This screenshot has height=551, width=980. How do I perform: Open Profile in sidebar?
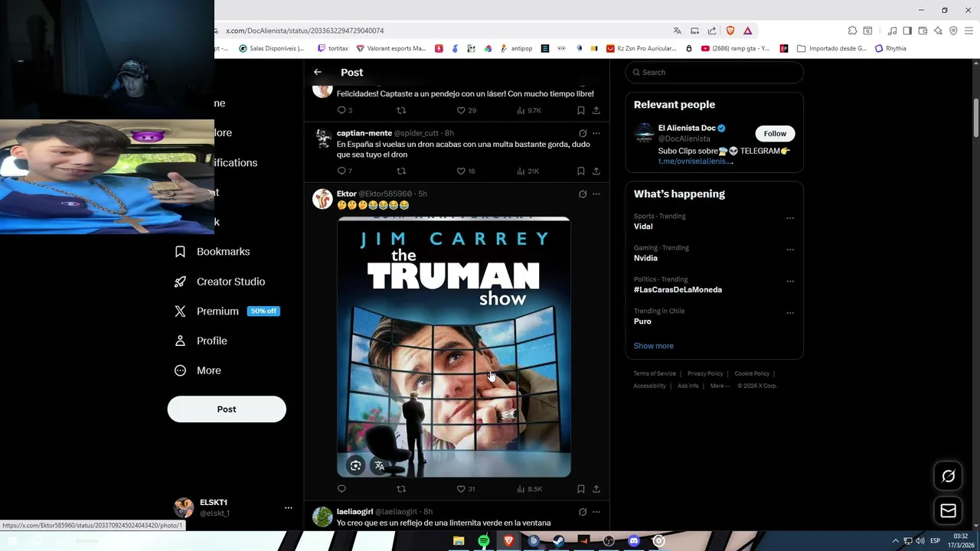point(201,341)
